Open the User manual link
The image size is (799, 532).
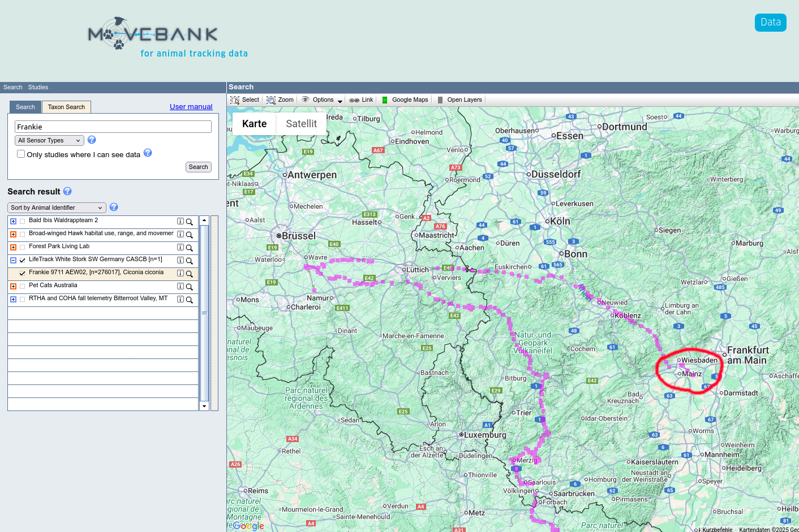191,107
